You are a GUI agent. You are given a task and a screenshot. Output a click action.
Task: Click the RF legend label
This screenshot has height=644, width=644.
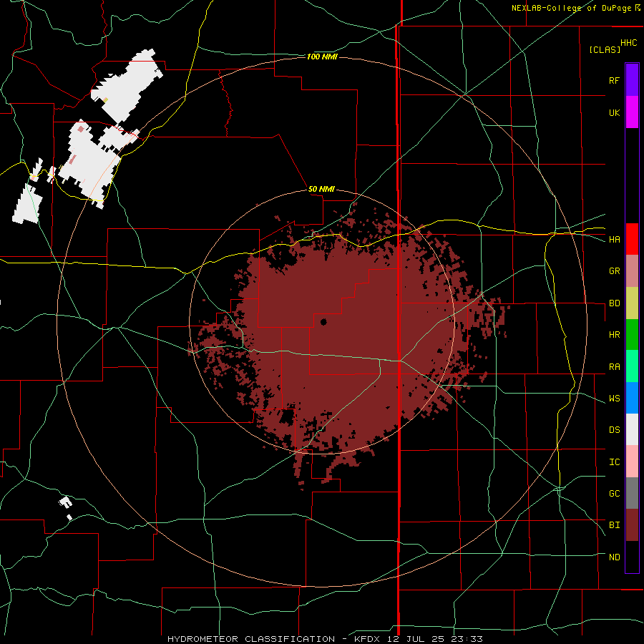(x=614, y=80)
